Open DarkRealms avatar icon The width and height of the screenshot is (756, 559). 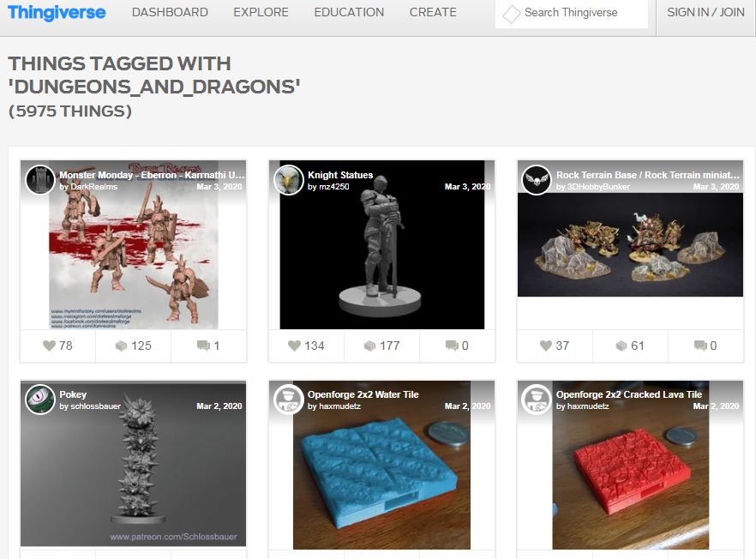coord(40,180)
